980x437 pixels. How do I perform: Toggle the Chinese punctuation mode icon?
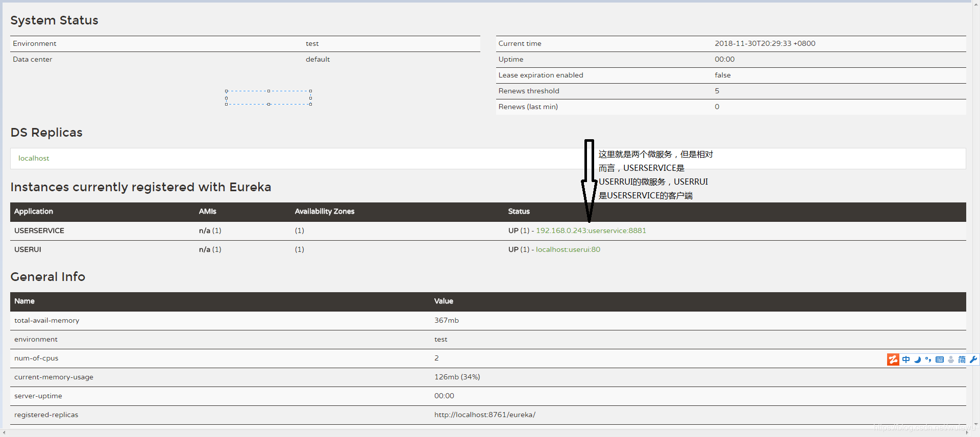tap(928, 359)
